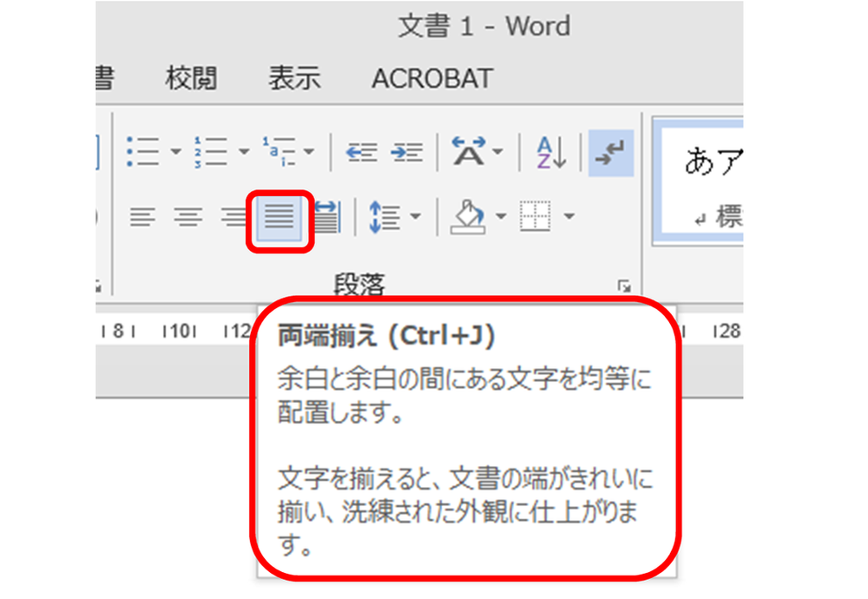The image size is (868, 599).
Task: Toggle center text alignment
Action: point(187,217)
